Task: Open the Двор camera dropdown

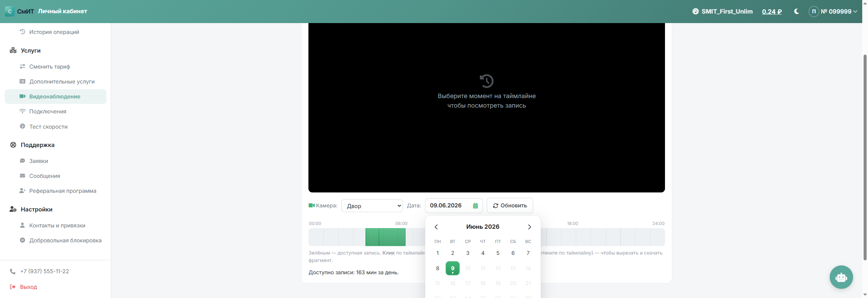Action: click(372, 206)
